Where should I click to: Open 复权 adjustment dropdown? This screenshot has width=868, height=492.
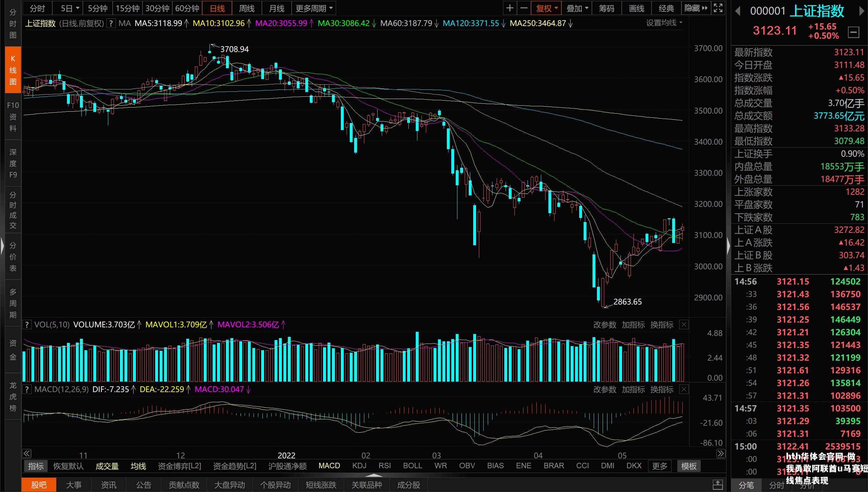coord(546,8)
